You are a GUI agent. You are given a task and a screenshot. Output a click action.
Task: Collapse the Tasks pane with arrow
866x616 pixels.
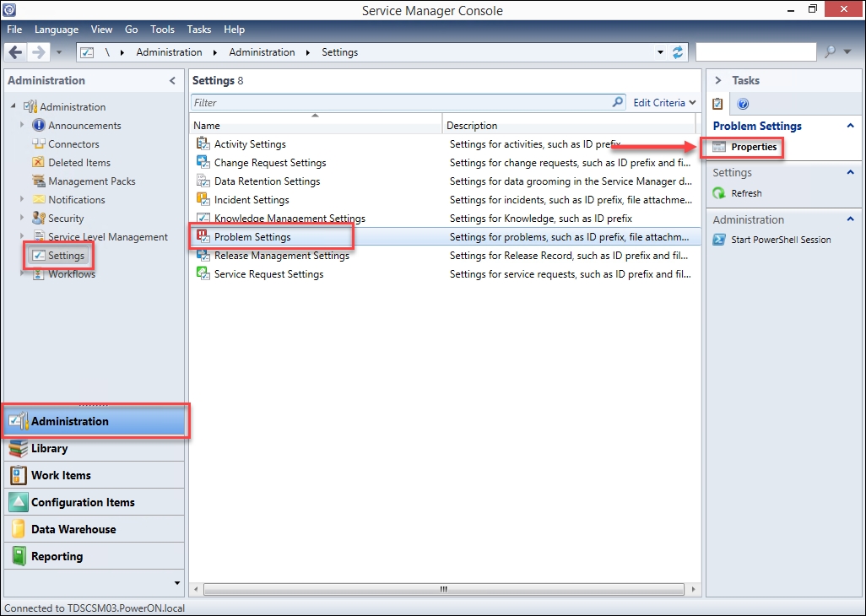coord(718,81)
